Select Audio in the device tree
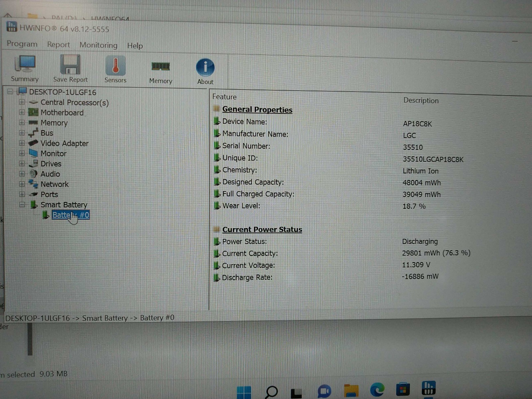This screenshot has width=532, height=399. 50,174
